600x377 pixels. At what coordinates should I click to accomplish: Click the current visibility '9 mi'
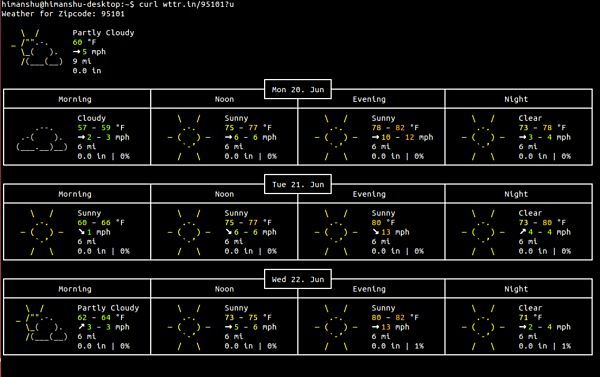pos(82,61)
